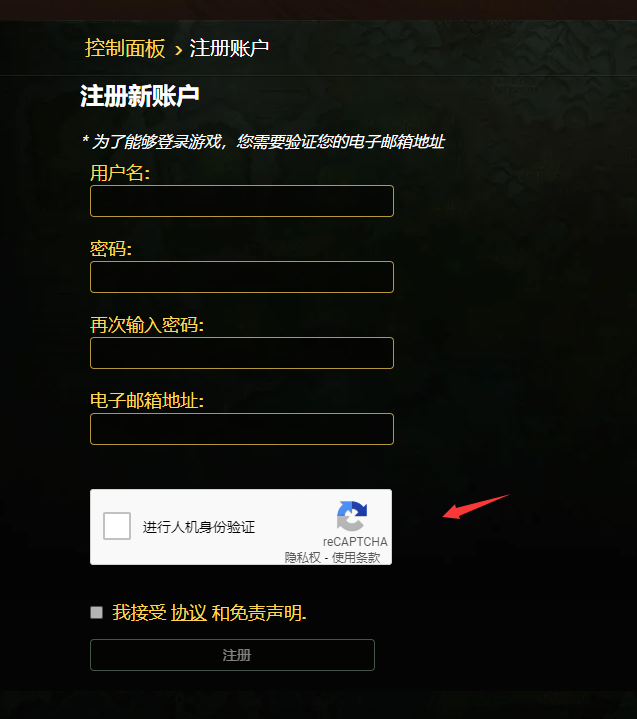Open the reCAPTCHA 使用条款 link
The height and width of the screenshot is (719, 637).
[x=356, y=557]
